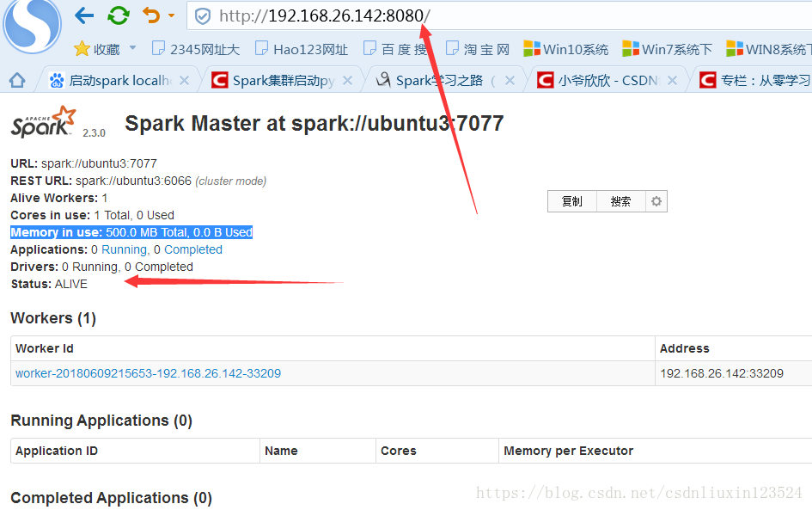
Task: Click the Running Applications (0) heading
Action: 101,421
